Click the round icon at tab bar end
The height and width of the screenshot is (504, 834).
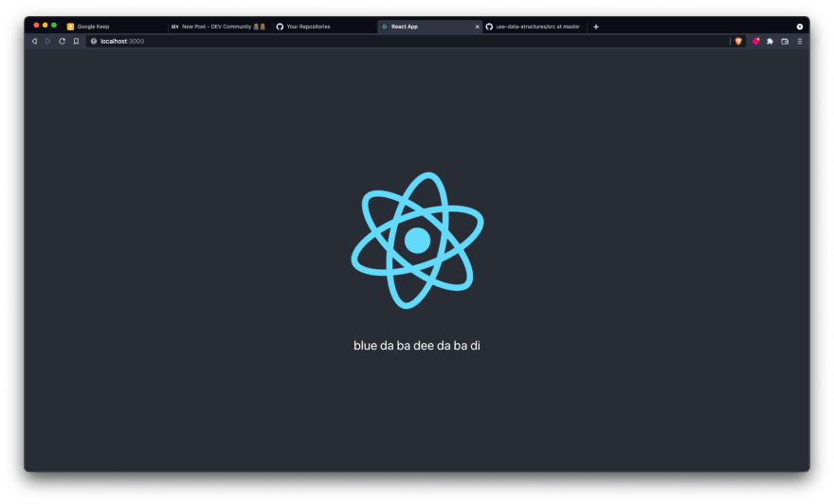[x=800, y=27]
